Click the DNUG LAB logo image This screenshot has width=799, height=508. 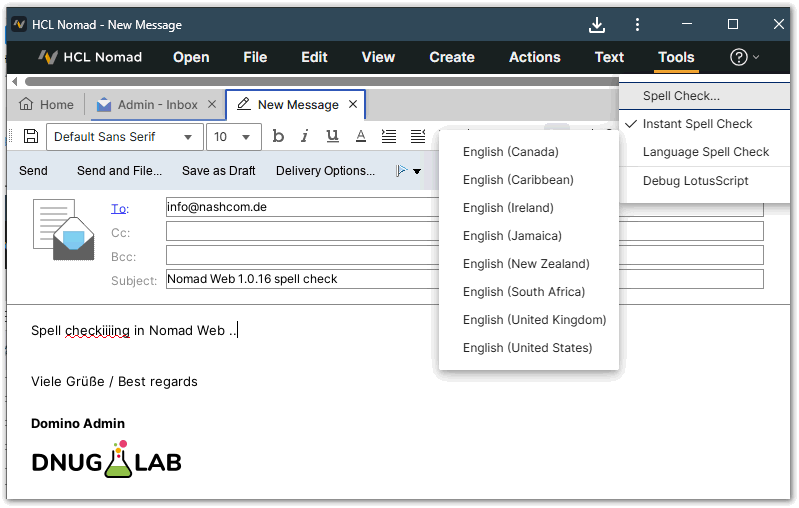coord(106,460)
